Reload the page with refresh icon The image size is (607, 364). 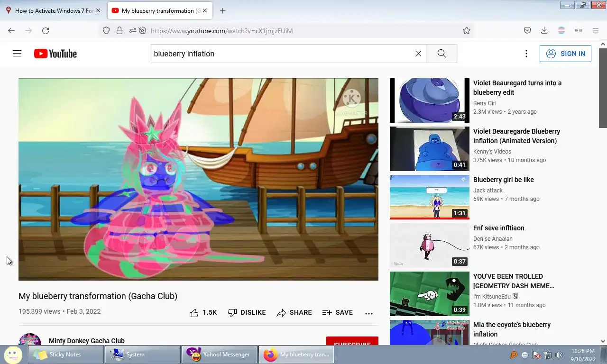(x=46, y=30)
